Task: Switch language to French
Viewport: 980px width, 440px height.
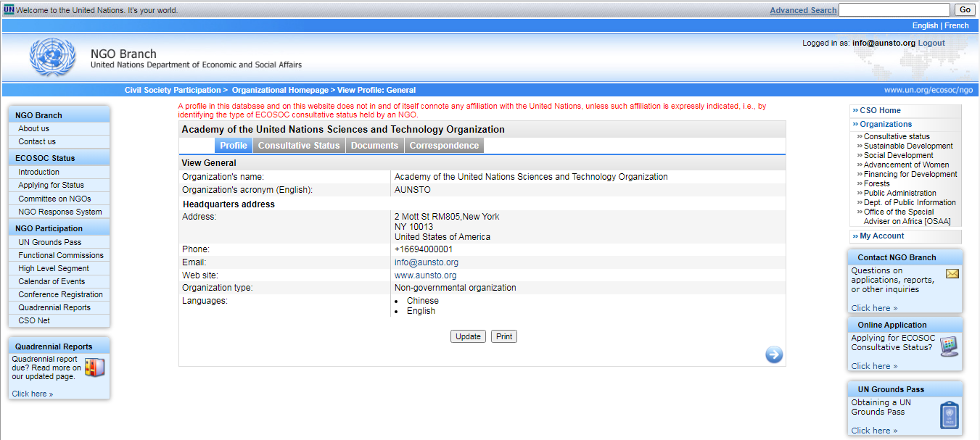Action: click(x=957, y=25)
